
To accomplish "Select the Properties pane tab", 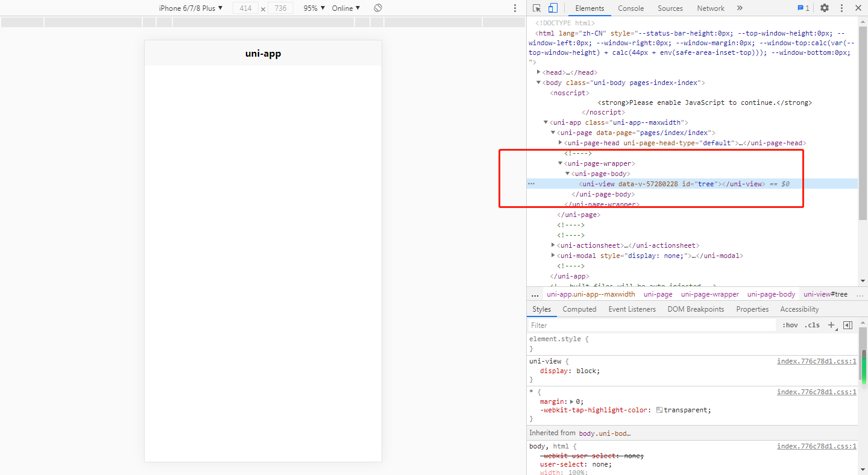I will click(x=752, y=309).
